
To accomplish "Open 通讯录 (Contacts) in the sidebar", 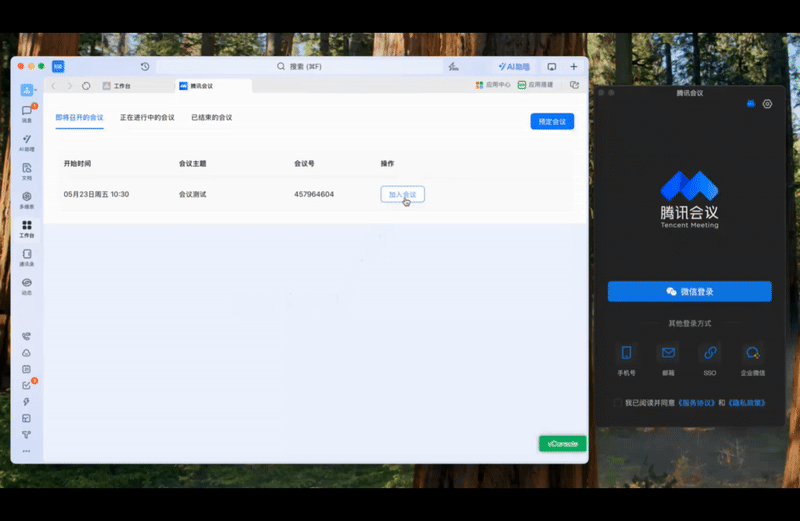I will click(27, 258).
